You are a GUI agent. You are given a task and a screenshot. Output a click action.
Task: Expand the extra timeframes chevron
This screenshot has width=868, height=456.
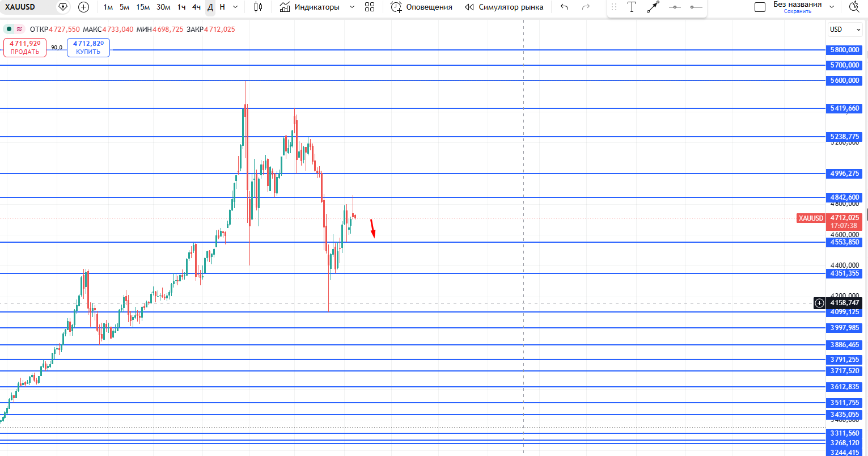235,7
